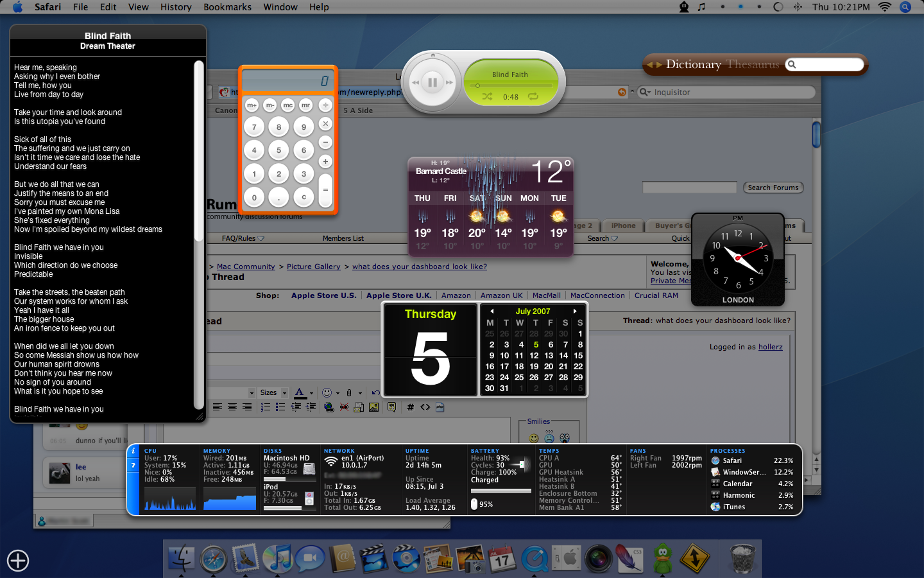Click the 7 key on the calculator
Screen dimensions: 924x578
click(x=254, y=127)
